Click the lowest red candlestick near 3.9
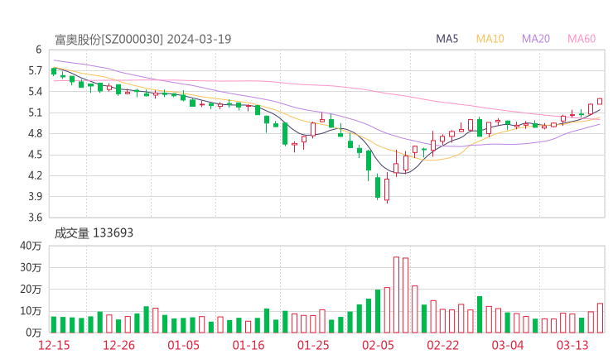This screenshot has height=364, width=613. point(387,189)
